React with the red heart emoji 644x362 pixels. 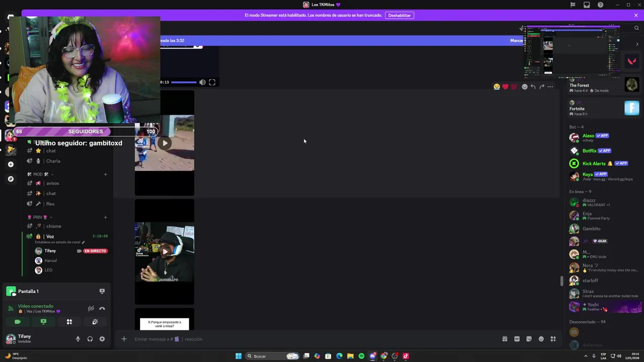tap(506, 87)
